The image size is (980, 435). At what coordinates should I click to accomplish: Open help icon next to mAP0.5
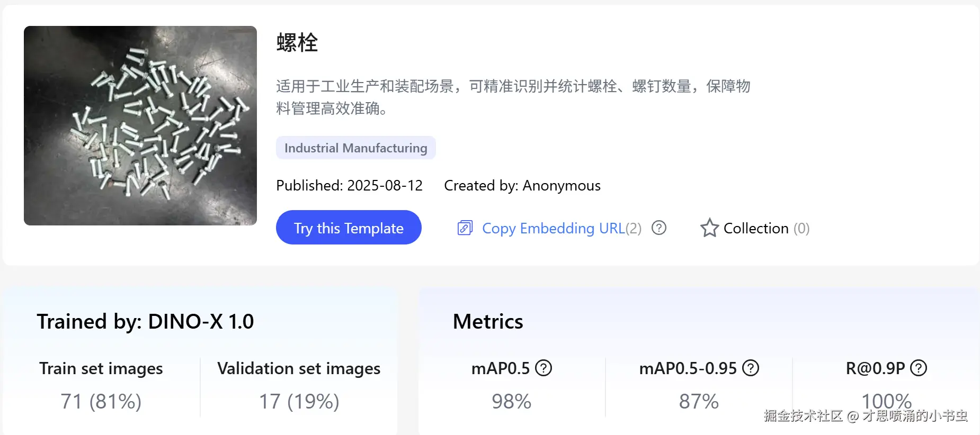click(x=544, y=368)
